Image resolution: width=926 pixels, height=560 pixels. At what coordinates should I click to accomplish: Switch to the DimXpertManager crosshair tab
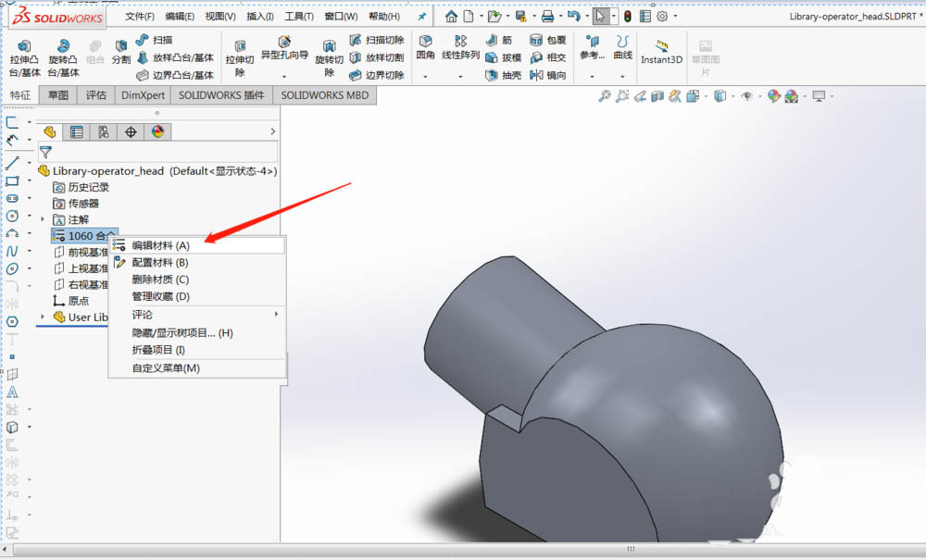pyautogui.click(x=131, y=132)
